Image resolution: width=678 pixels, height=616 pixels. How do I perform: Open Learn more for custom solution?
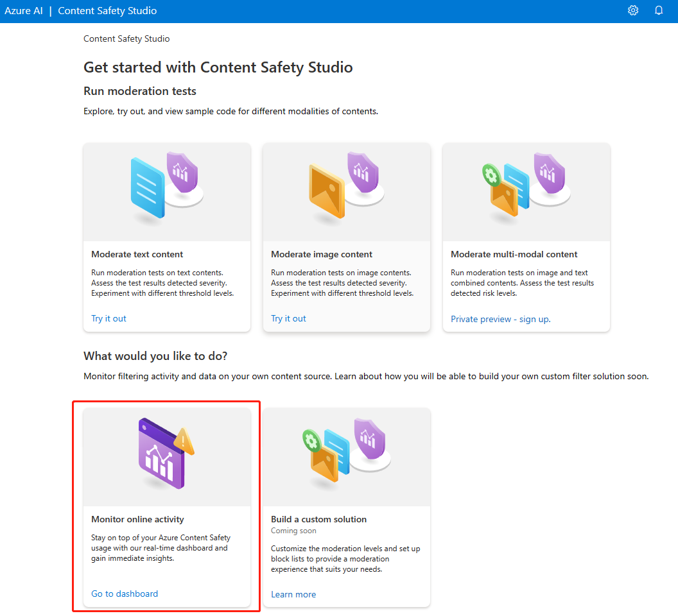(293, 594)
